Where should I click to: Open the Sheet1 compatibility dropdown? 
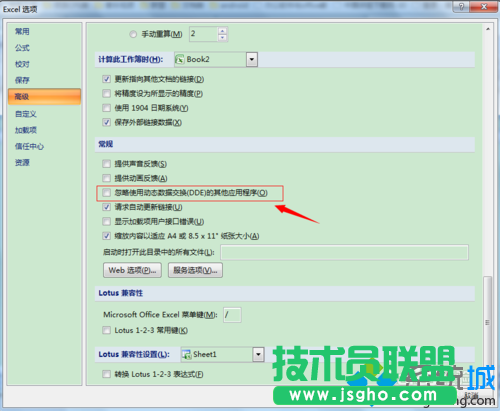point(258,355)
